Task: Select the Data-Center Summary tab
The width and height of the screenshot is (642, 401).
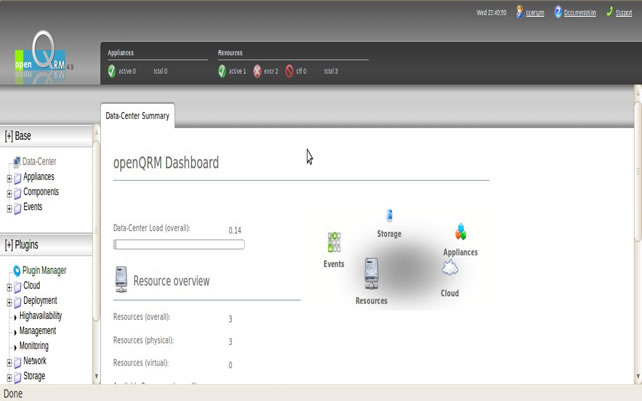Action: (x=138, y=116)
